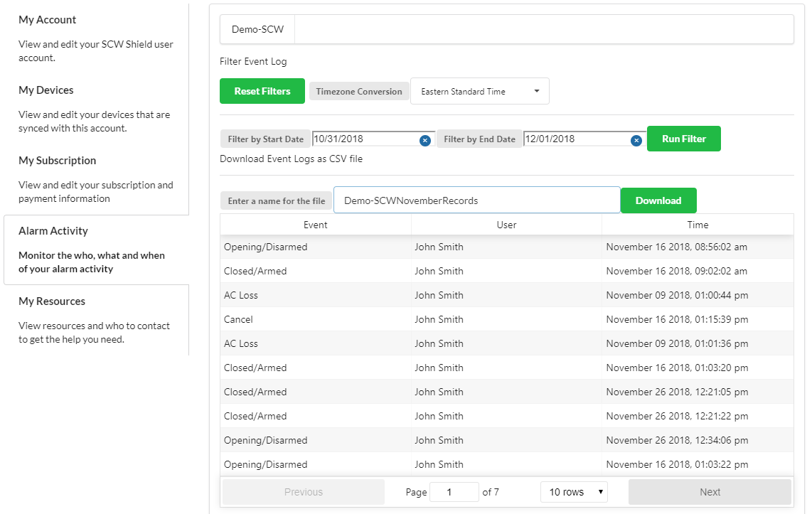Click the file name field Demo-SCWNovemberRecords
This screenshot has width=812, height=514.
pos(476,200)
